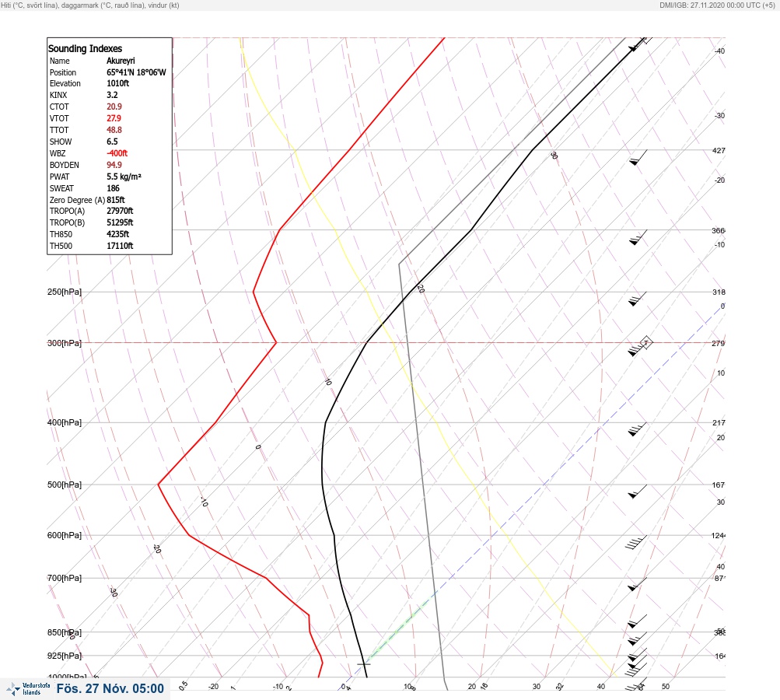Screen dimensions: 780x700
Task: Click the '700[hPa]' pressure label
Action: pos(65,578)
